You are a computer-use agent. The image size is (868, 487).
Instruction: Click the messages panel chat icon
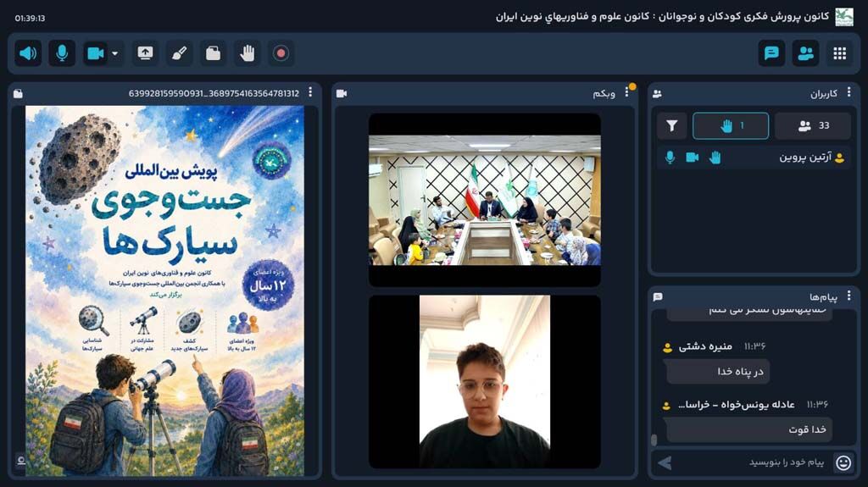click(658, 297)
